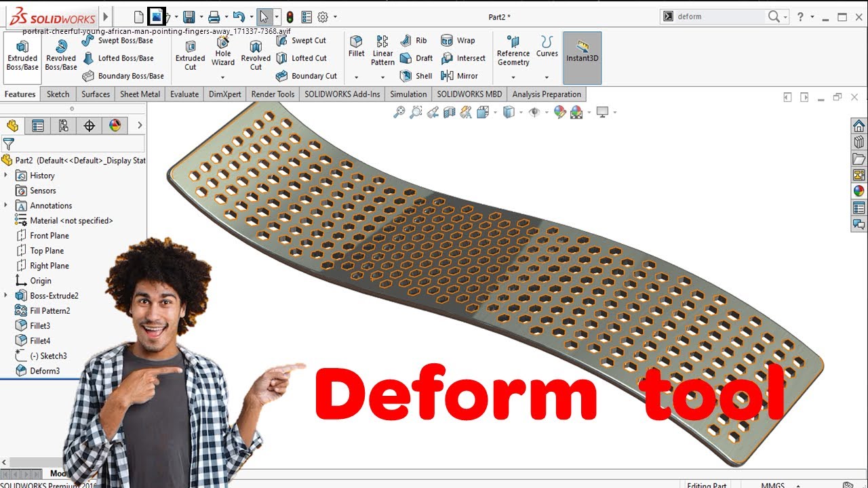This screenshot has width=868, height=488.
Task: Toggle the Select arrow tool
Action: (x=264, y=17)
